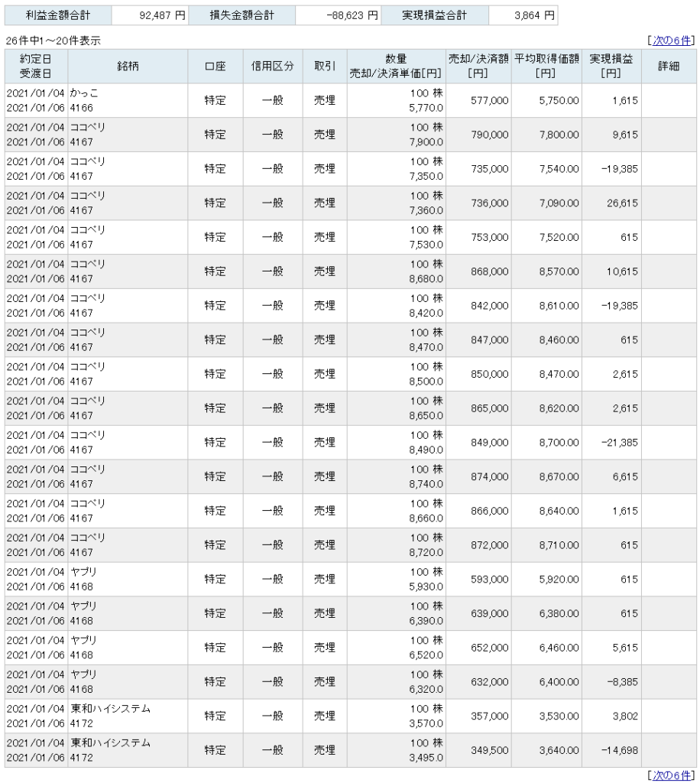Click the かっこ 4166 stock name cell
Image resolution: width=700 pixels, height=783 pixels.
tap(128, 100)
